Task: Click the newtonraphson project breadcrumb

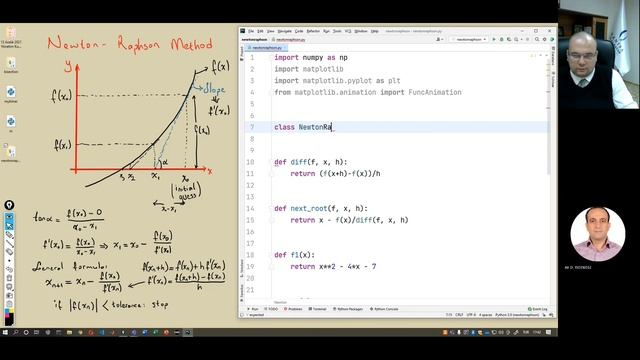Action: point(254,40)
